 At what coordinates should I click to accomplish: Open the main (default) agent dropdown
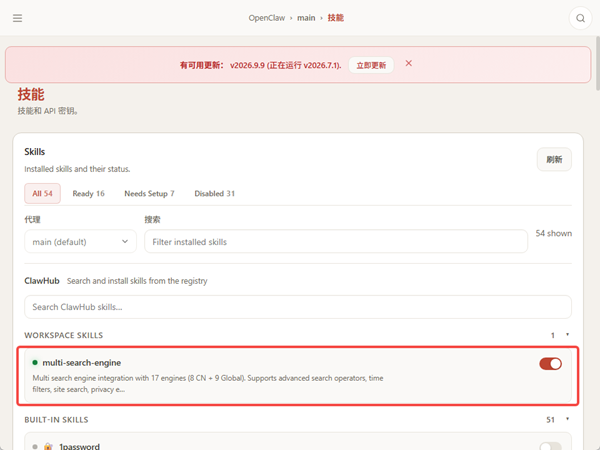[x=80, y=241]
